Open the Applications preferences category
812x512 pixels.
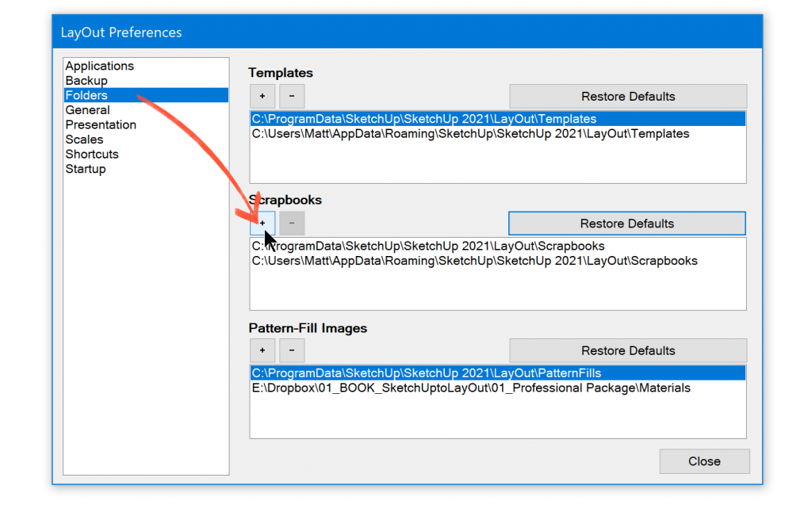click(100, 66)
